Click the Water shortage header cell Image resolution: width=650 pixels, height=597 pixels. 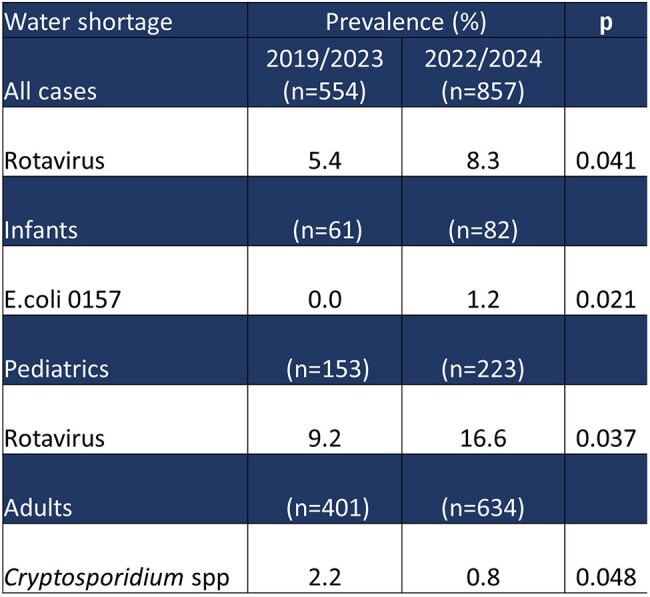(x=125, y=21)
